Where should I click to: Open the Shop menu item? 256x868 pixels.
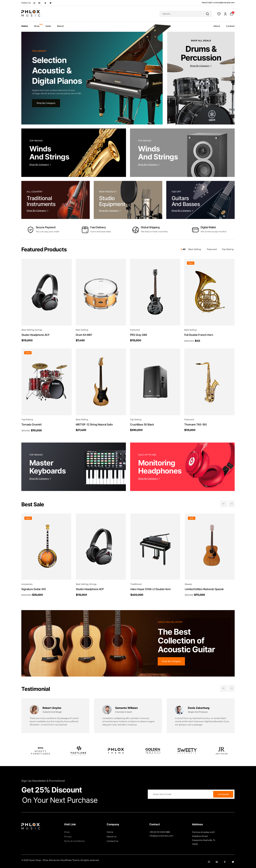coord(36,26)
